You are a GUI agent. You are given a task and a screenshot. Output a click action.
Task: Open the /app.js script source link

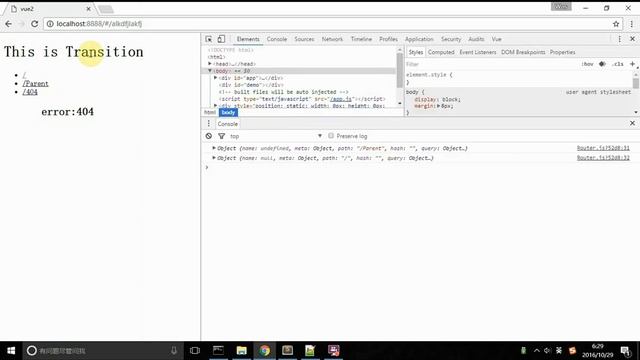pos(341,99)
